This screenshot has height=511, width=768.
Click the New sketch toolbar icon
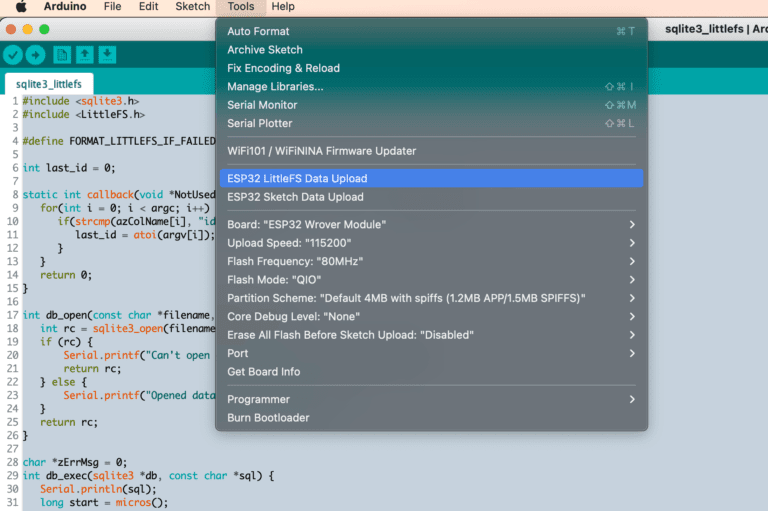(62, 56)
